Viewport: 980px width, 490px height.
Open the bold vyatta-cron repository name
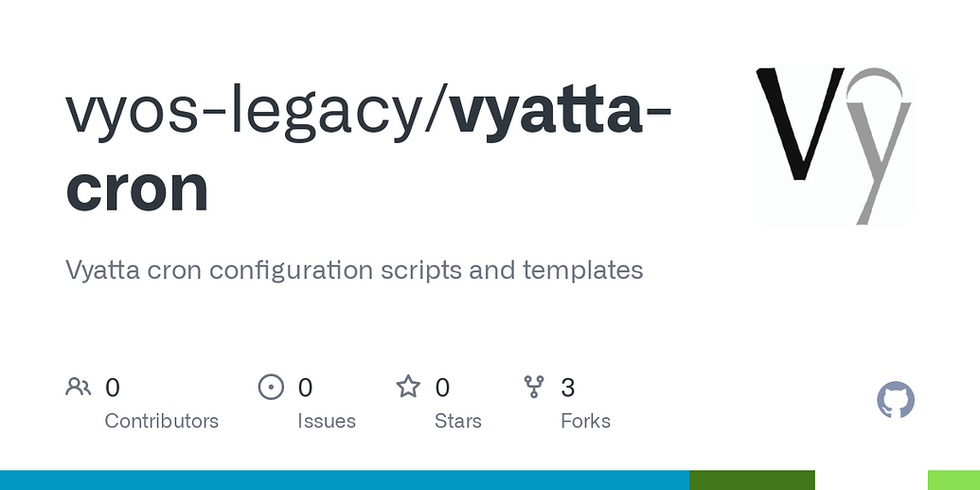(x=368, y=150)
